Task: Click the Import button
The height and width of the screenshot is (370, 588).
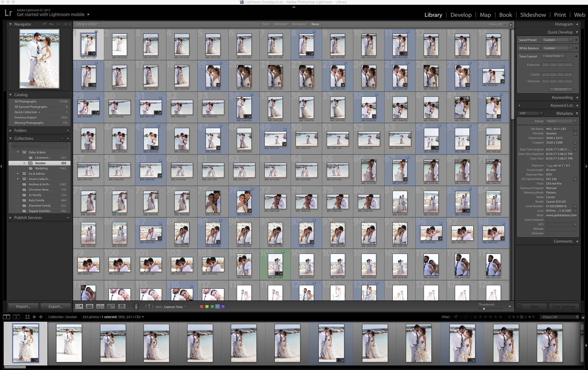Action: pos(23,307)
